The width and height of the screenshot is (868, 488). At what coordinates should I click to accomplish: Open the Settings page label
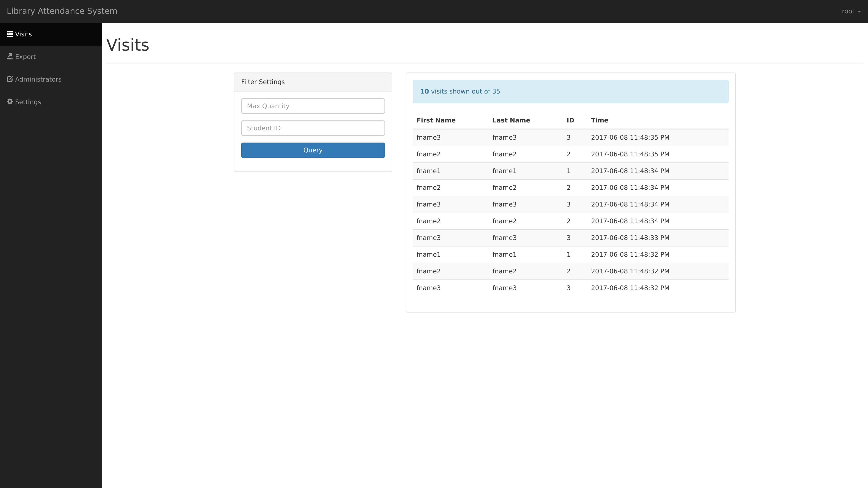28,102
